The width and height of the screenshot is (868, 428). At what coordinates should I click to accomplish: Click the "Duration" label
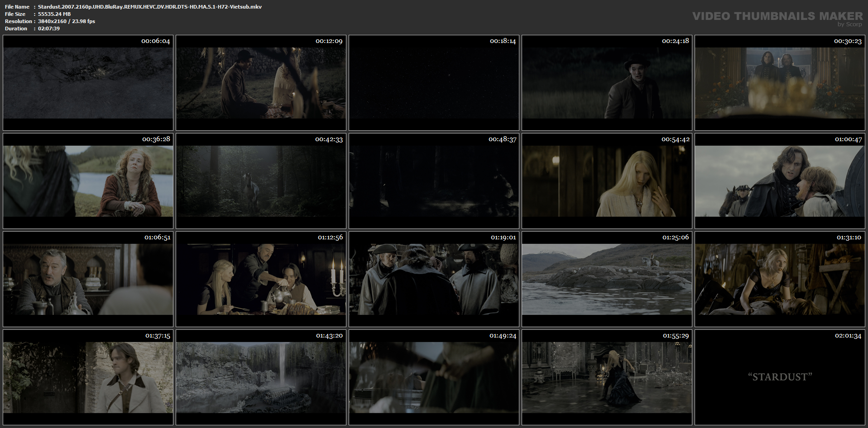[x=16, y=29]
